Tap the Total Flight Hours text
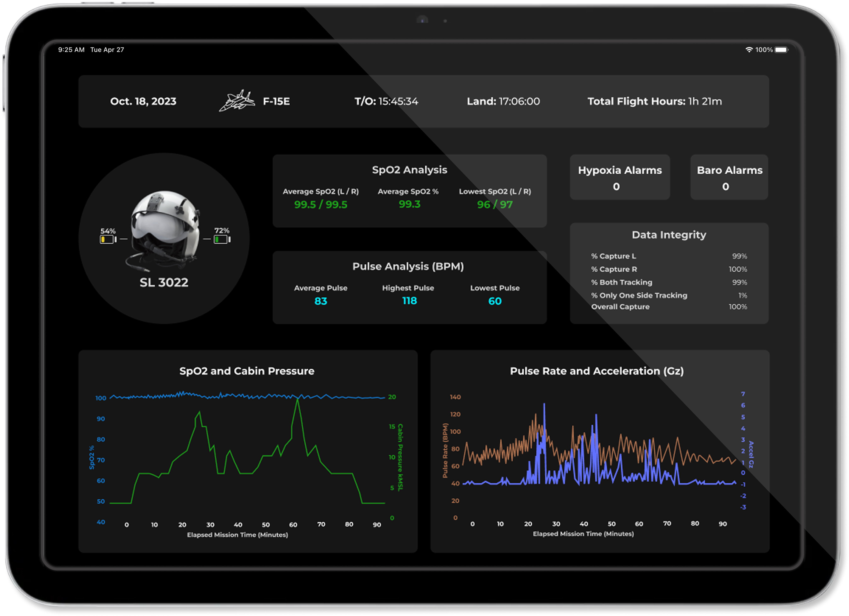The height and width of the screenshot is (616, 849). [654, 101]
